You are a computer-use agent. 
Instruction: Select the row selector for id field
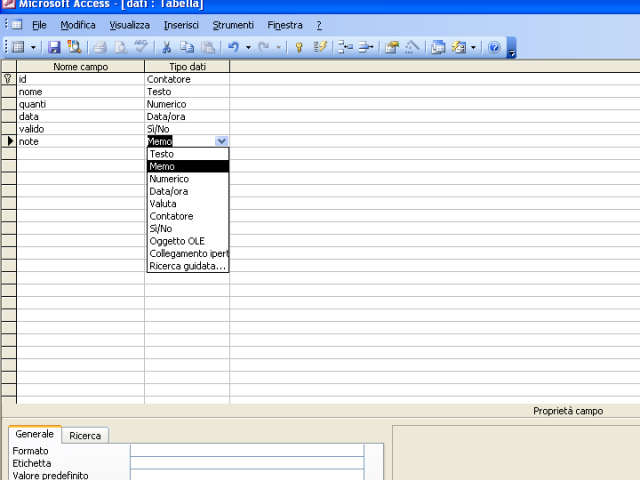pyautogui.click(x=8, y=78)
